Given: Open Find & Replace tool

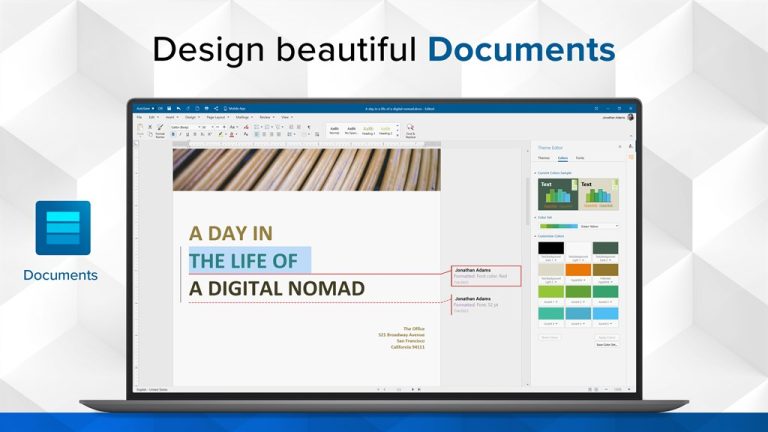Looking at the screenshot, I should coord(410,130).
